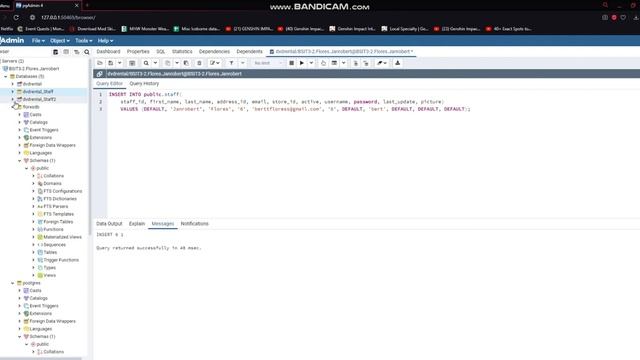Open the File menu
The image size is (640, 360).
[38, 41]
